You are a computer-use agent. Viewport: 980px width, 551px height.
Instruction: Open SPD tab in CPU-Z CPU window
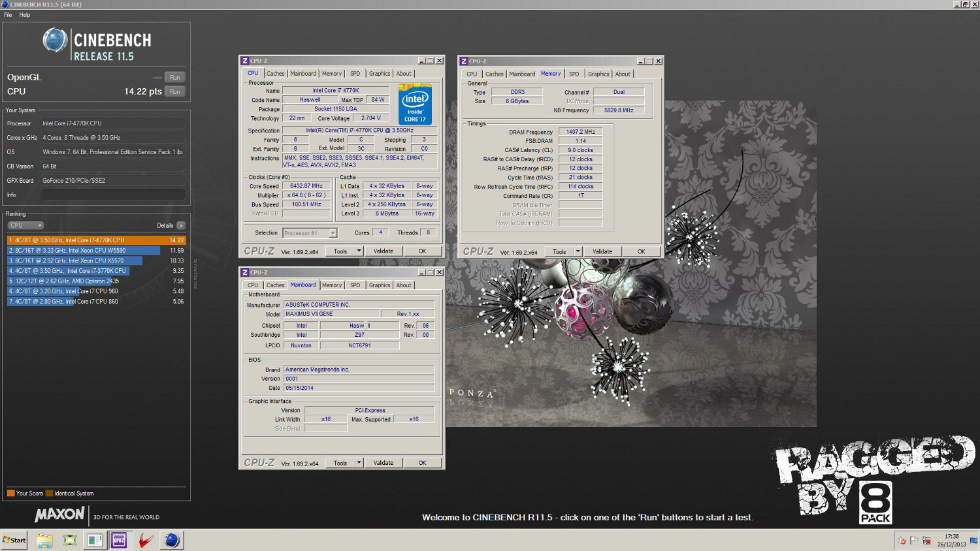pos(355,74)
